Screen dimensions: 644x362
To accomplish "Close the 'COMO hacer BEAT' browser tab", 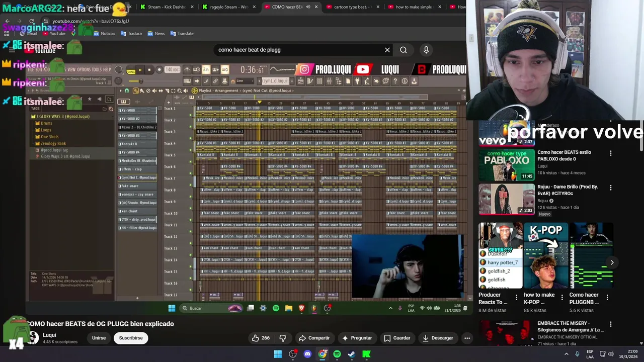I will click(x=316, y=7).
